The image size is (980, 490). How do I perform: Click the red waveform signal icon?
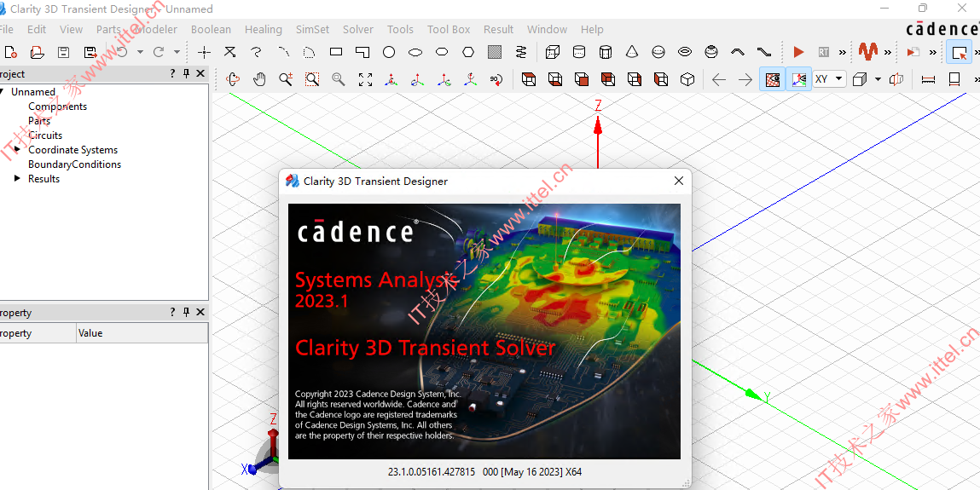click(867, 52)
